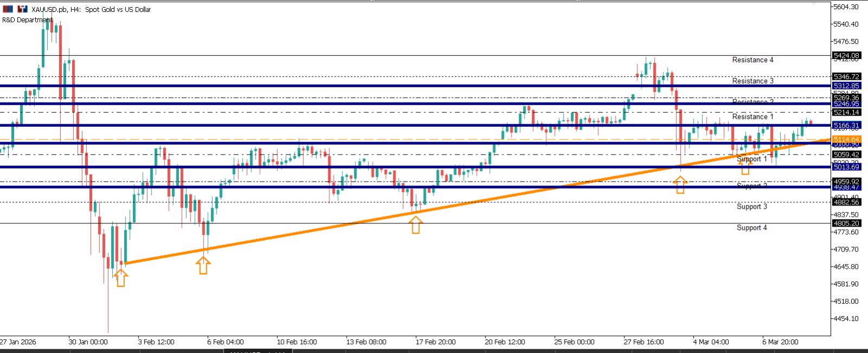Click the 5476.50 value on the price axis
The width and height of the screenshot is (868, 353).
pyautogui.click(x=846, y=42)
